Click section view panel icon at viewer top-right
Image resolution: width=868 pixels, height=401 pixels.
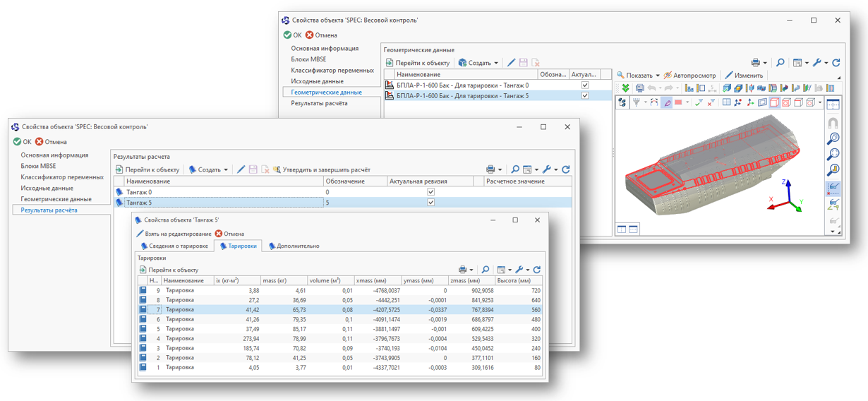pos(833,104)
